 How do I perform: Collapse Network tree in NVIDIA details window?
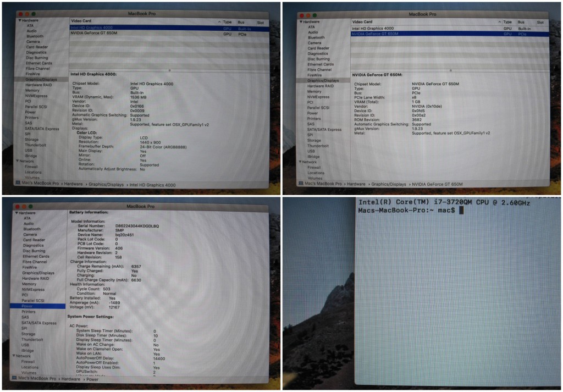pos(300,162)
